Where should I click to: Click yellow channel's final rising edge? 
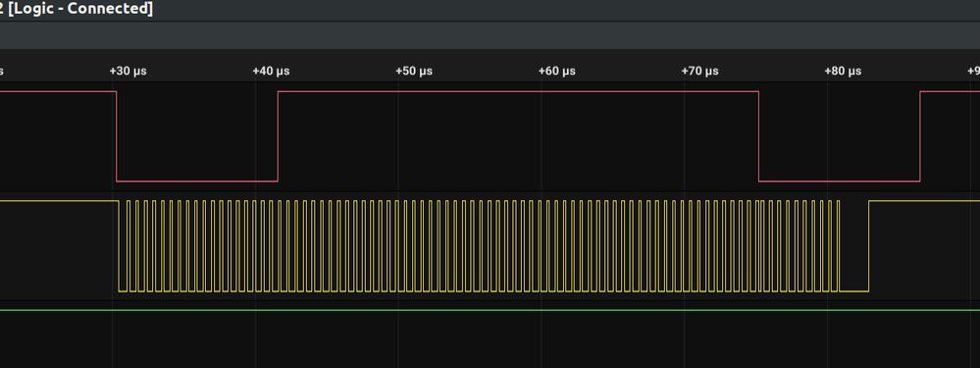click(x=869, y=246)
